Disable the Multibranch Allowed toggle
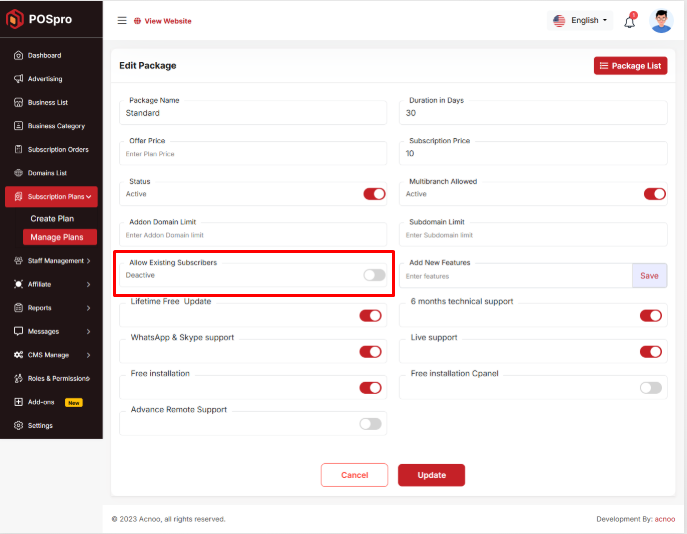 pos(654,194)
